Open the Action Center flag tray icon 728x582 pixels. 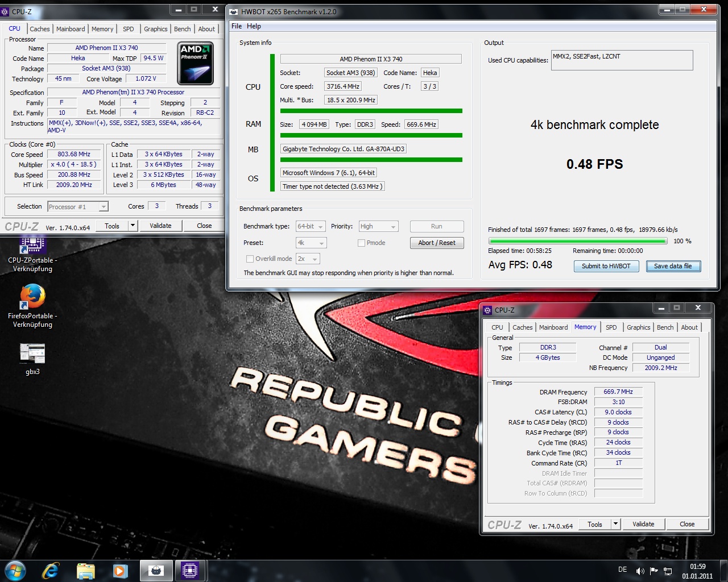pos(654,571)
